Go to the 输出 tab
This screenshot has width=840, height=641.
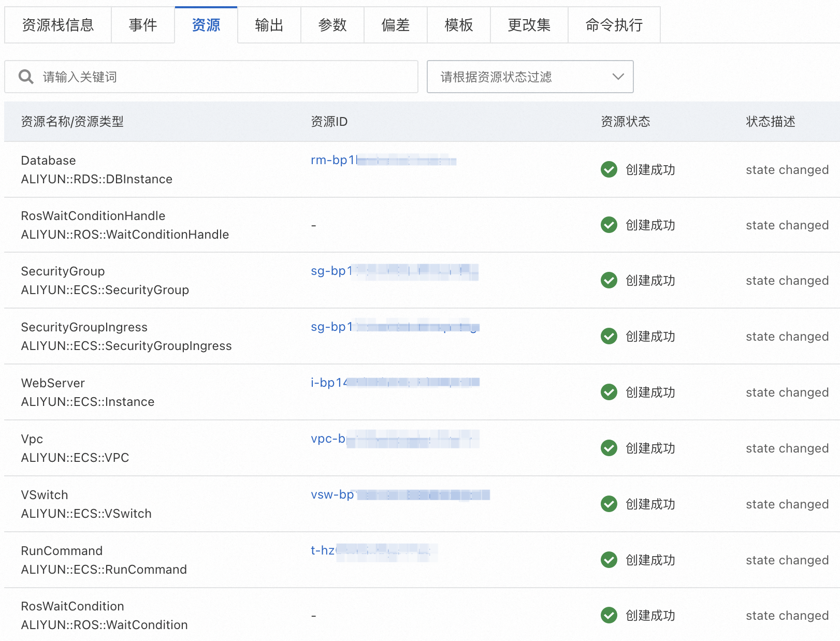click(x=269, y=25)
